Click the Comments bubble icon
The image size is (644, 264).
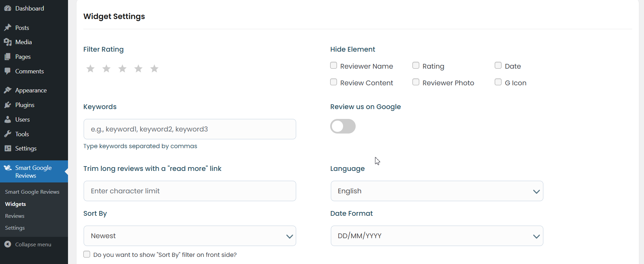[x=8, y=71]
